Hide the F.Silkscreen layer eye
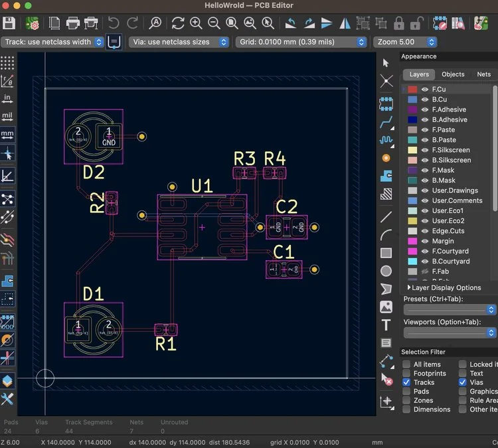This screenshot has height=448, width=498. pos(425,150)
